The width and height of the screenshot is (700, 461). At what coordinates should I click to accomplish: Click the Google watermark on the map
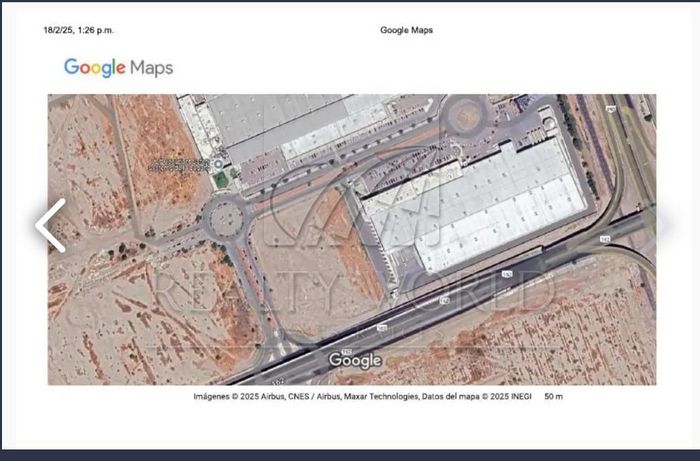coord(355,360)
